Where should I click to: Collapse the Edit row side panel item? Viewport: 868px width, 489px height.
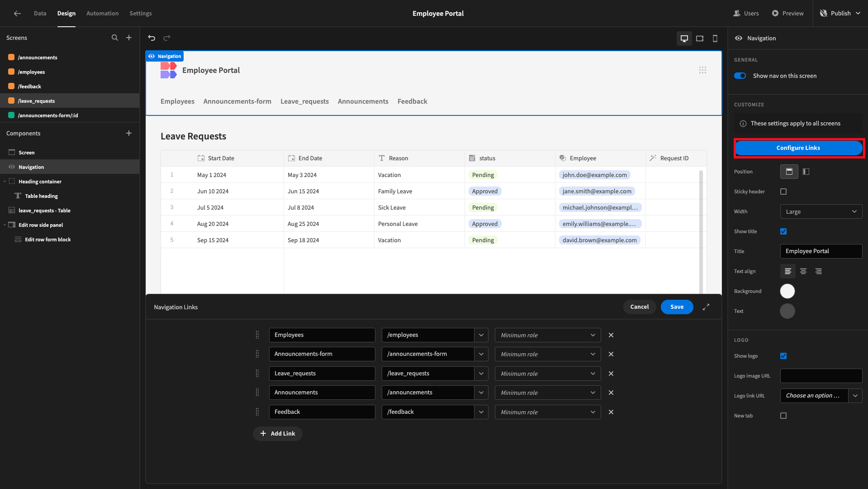[5, 225]
